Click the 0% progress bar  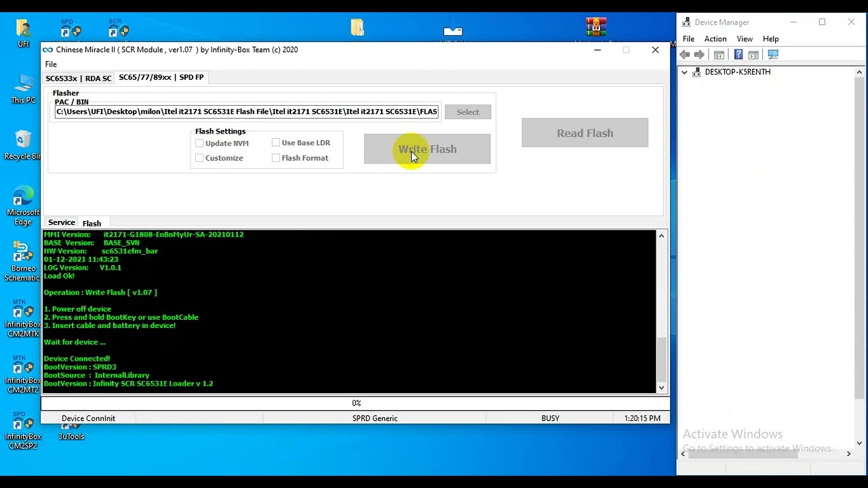(355, 403)
